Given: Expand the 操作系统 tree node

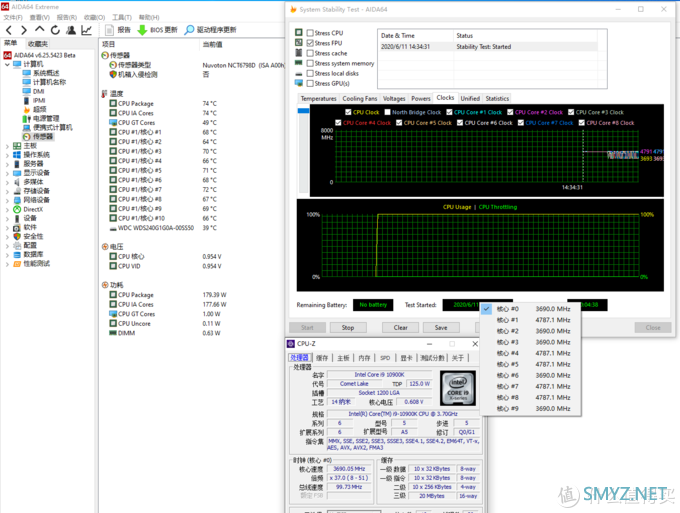Looking at the screenshot, I should 7,155.
